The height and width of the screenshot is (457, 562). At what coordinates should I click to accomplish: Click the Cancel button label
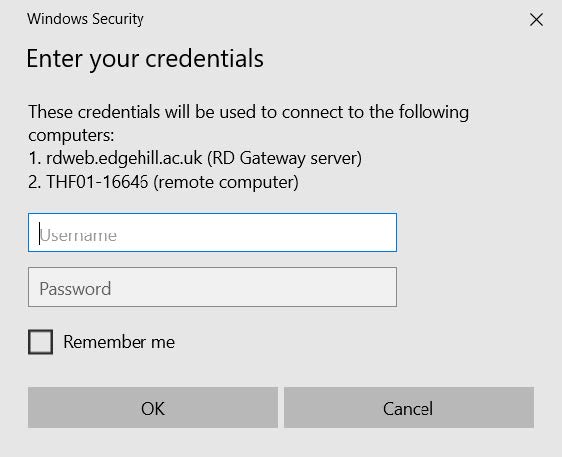pyautogui.click(x=408, y=409)
